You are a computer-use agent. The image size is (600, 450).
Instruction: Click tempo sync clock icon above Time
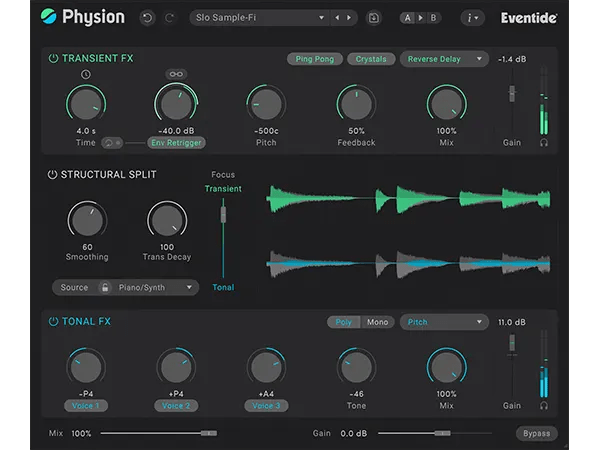click(x=86, y=74)
